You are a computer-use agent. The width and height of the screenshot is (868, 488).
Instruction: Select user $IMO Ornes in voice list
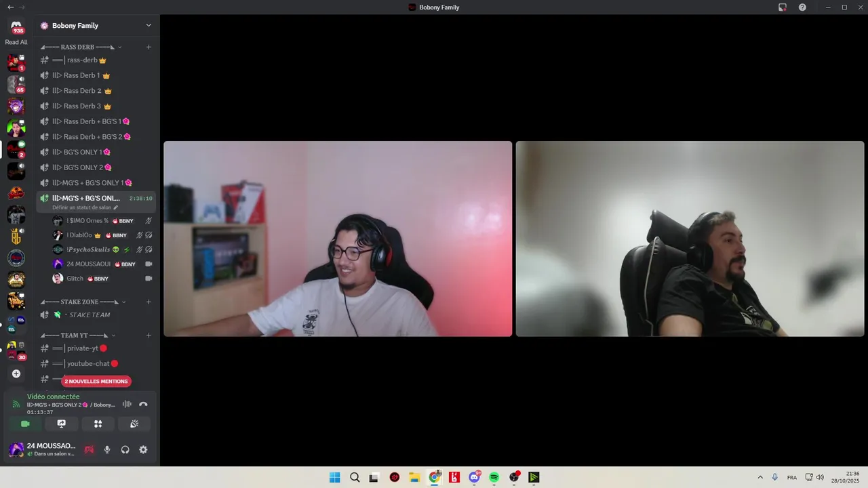point(102,221)
